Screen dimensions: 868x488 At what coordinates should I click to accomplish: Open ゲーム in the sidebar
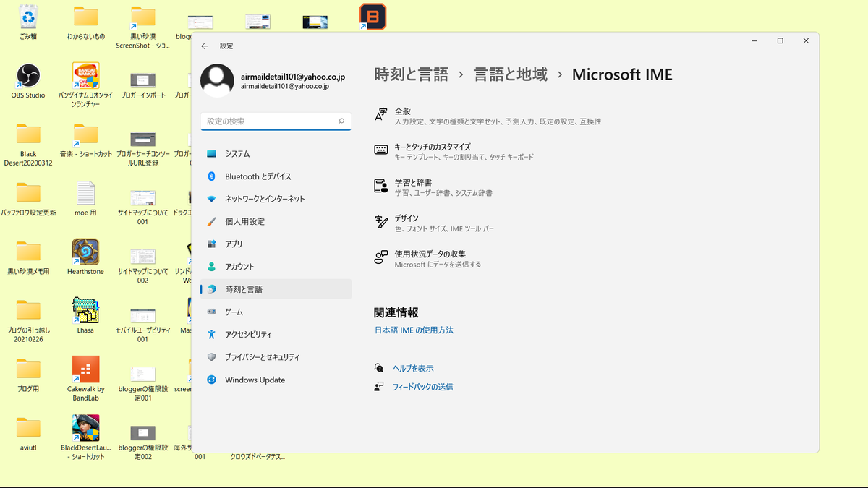(x=276, y=312)
